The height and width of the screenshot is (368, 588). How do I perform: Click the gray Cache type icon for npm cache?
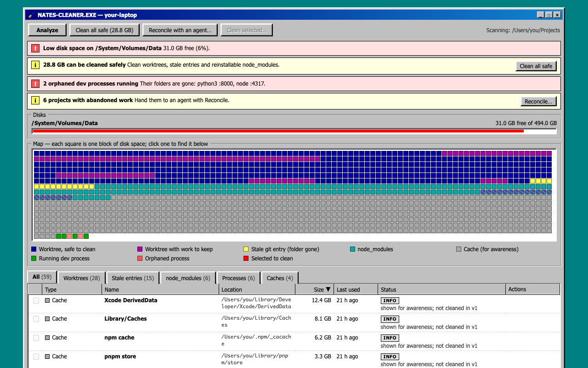47,338
